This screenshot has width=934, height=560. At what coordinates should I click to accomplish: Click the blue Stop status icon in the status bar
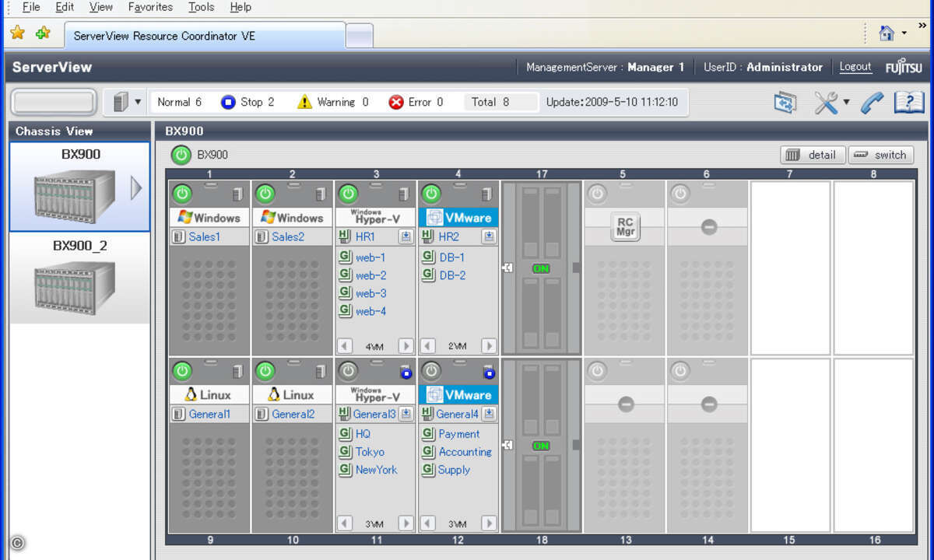coord(228,102)
